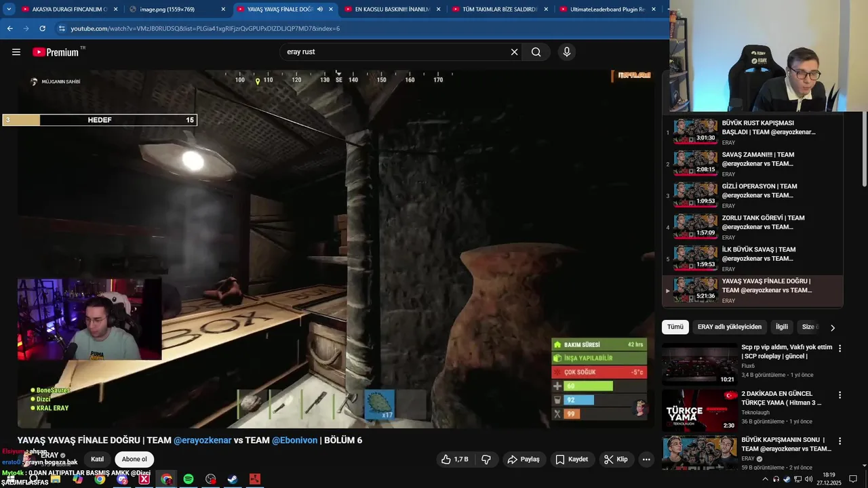
Task: Show more filter chips with right chevron
Action: pos(833,327)
